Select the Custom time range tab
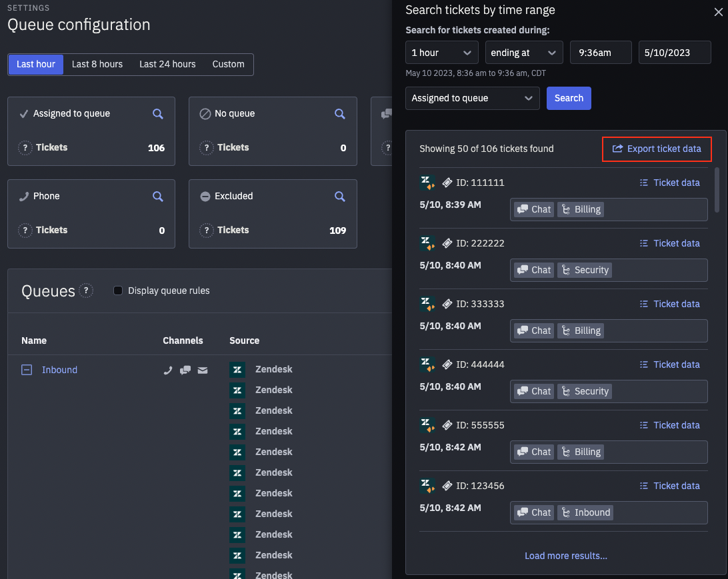Image resolution: width=728 pixels, height=579 pixels. click(228, 64)
